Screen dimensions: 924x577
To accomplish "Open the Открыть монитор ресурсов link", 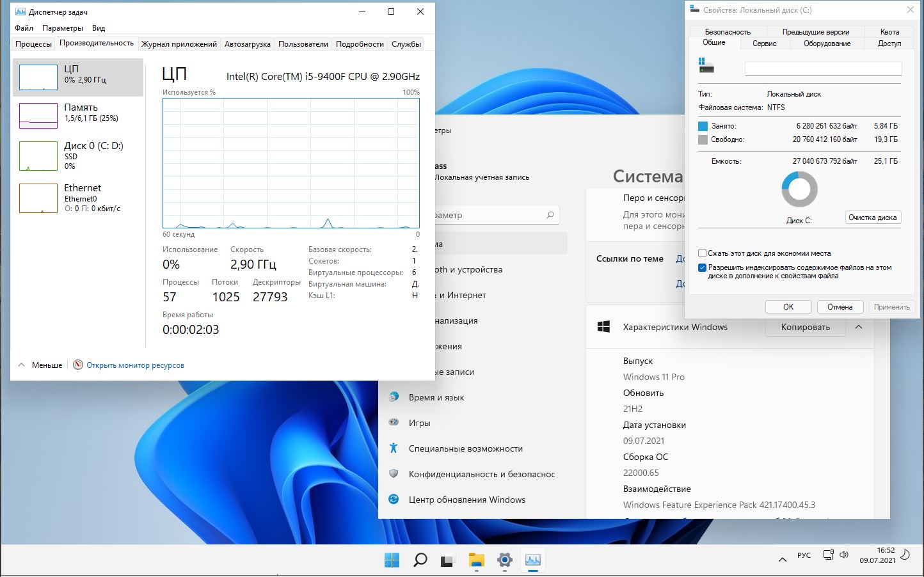I will pyautogui.click(x=135, y=365).
